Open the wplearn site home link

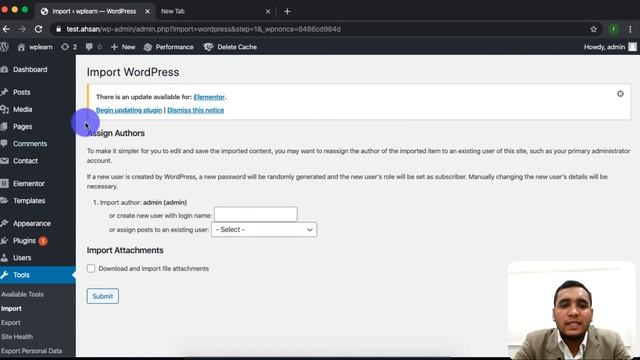tap(35, 47)
